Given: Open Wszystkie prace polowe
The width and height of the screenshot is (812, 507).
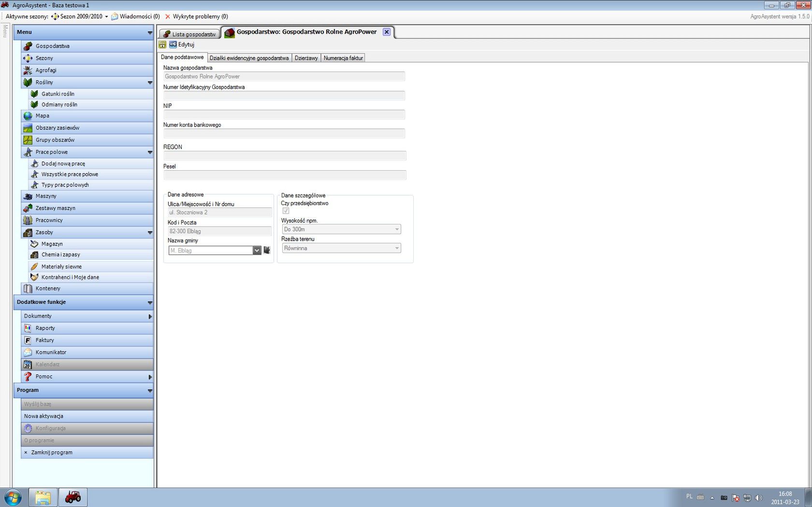Looking at the screenshot, I should click(x=91, y=174).
